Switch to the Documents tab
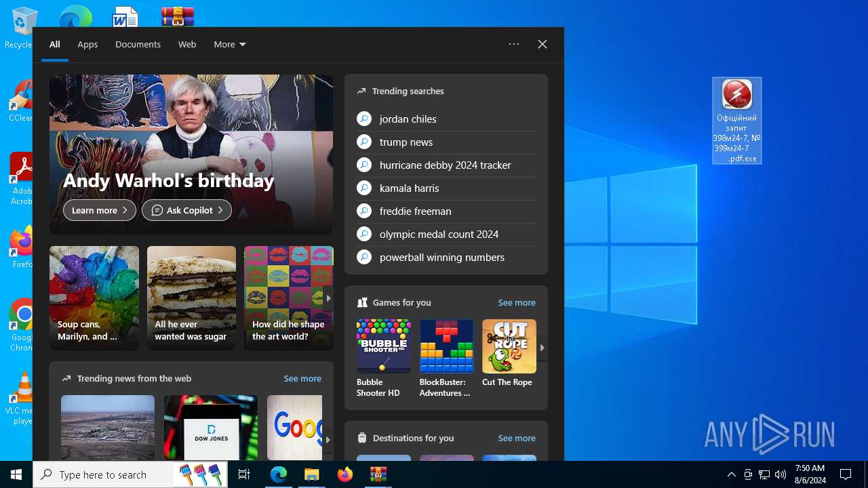The image size is (868, 488). pyautogui.click(x=138, y=44)
